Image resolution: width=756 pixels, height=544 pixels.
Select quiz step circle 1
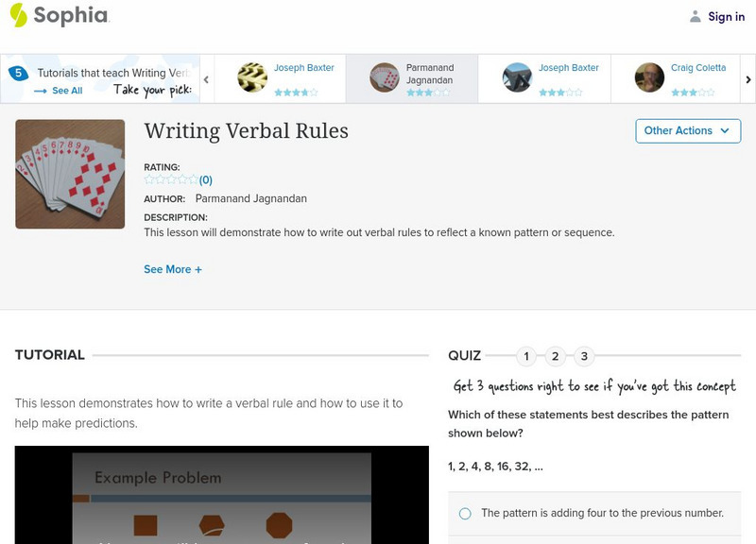(x=525, y=356)
